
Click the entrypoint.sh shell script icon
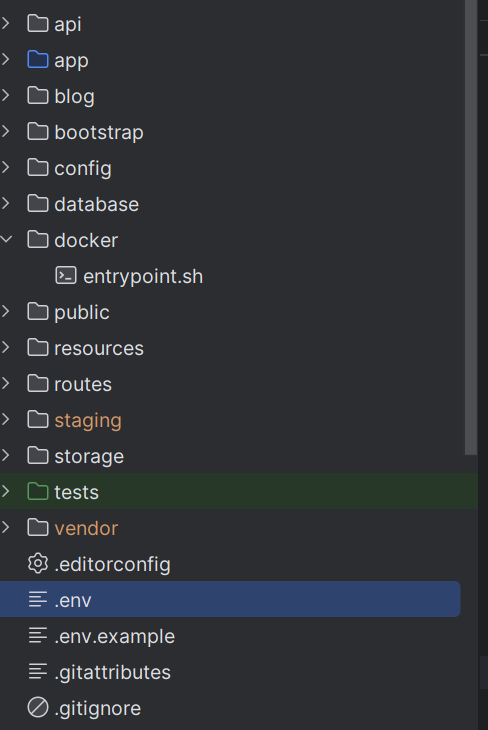point(66,276)
